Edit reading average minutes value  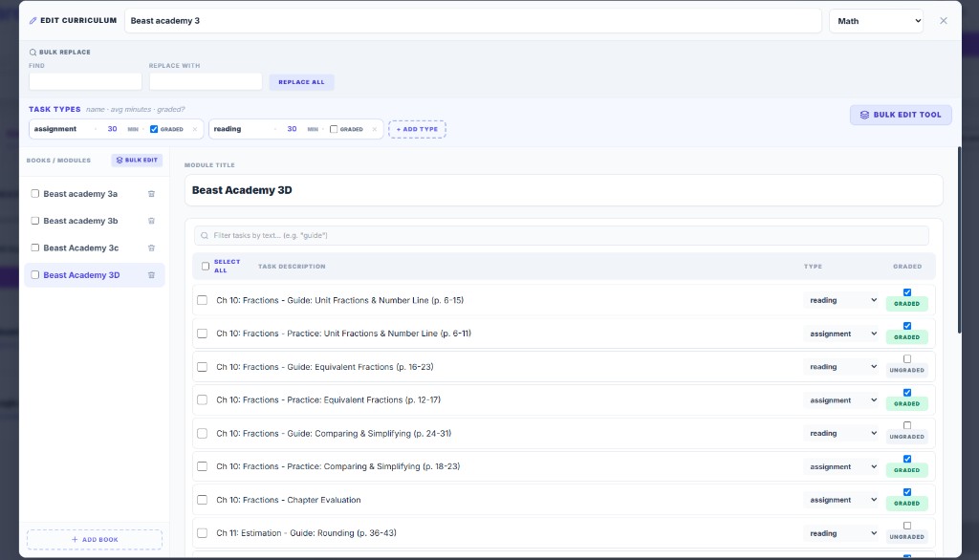(293, 129)
